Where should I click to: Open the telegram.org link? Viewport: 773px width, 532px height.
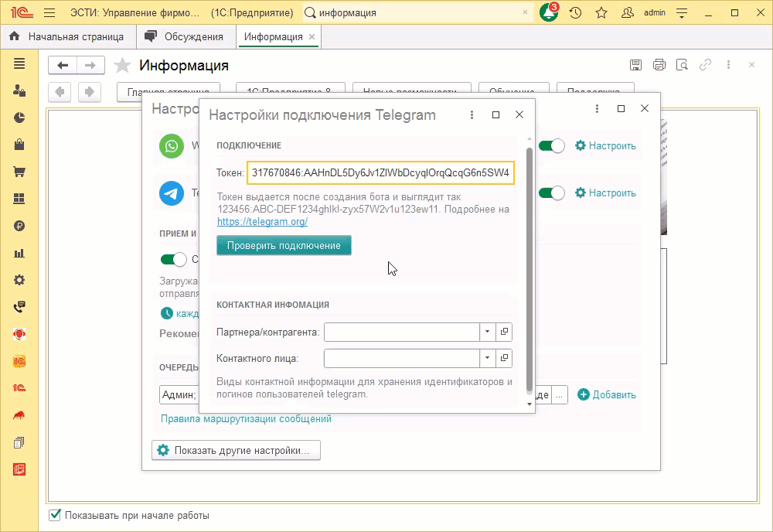coord(262,221)
